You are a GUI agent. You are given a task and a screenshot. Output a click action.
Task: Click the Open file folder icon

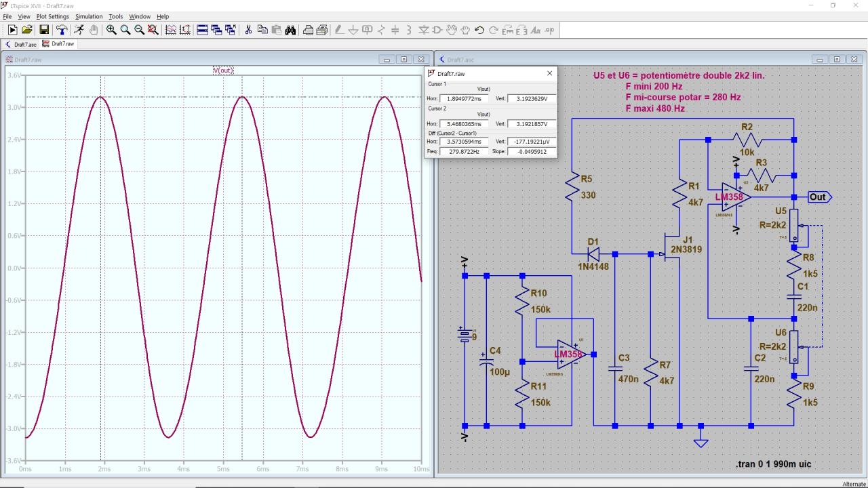[x=27, y=30]
